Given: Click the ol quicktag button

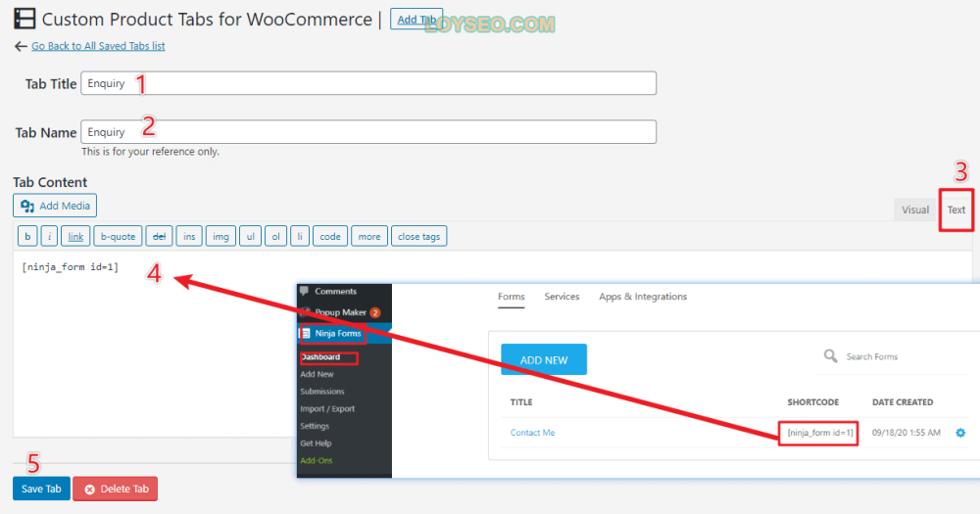Looking at the screenshot, I should point(275,236).
